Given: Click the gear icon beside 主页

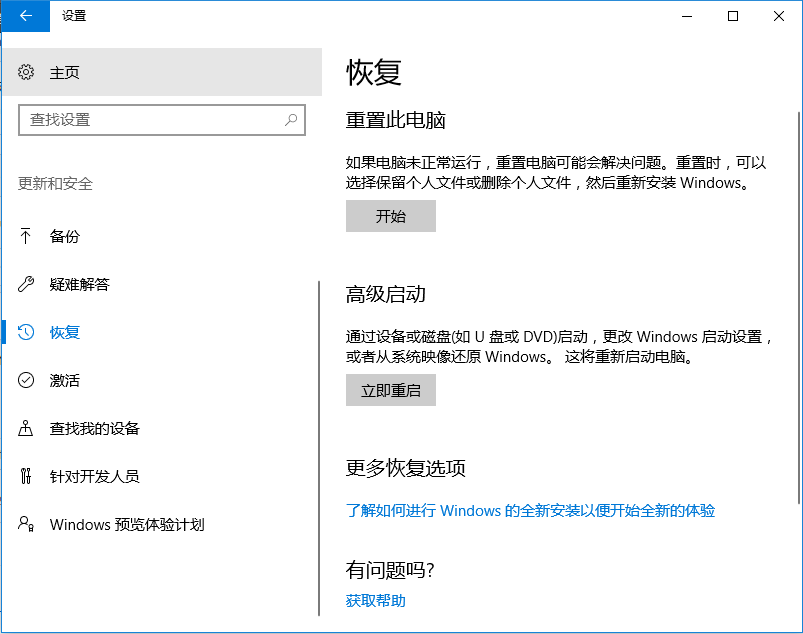Looking at the screenshot, I should 28,71.
